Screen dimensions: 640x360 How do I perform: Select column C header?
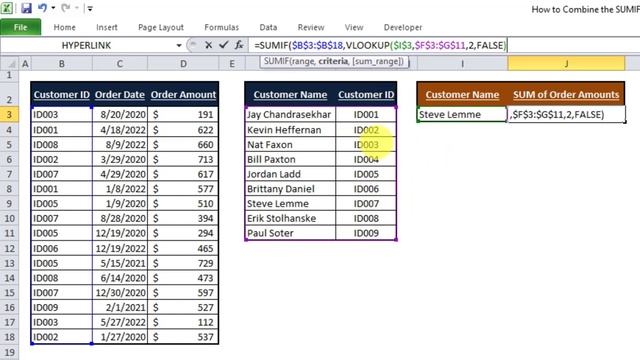[120, 64]
